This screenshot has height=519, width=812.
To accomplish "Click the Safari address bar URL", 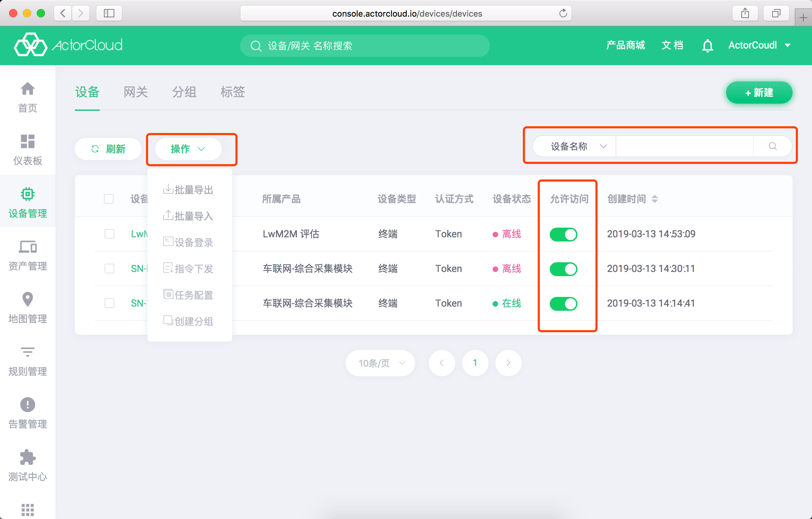I will point(407,13).
